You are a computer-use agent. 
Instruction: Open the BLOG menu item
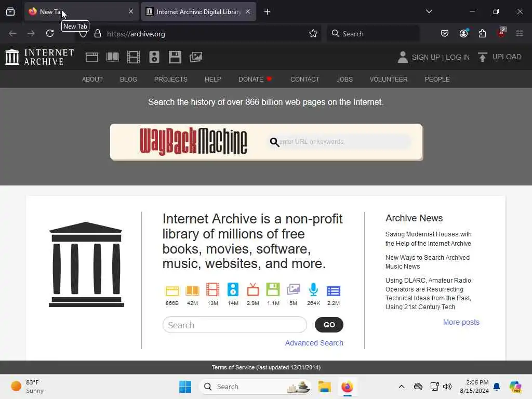click(129, 79)
